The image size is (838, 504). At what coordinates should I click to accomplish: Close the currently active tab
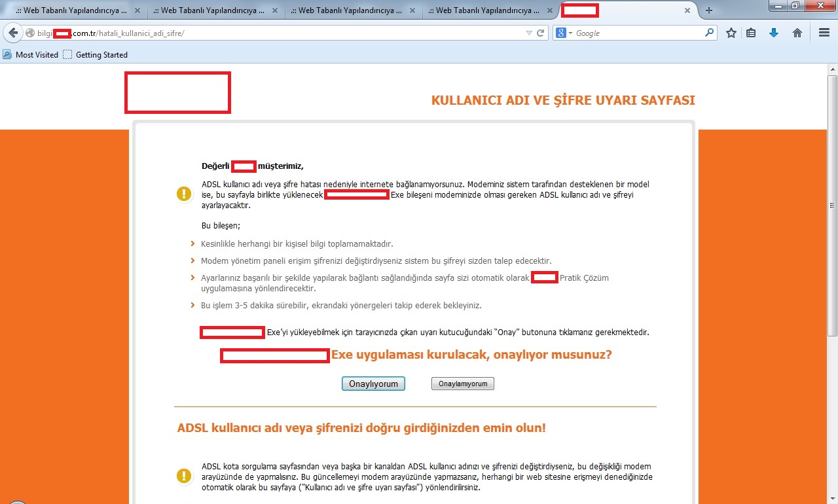687,10
